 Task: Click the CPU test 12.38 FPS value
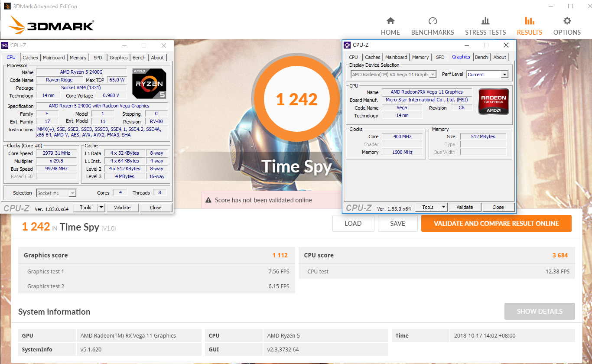pos(558,272)
